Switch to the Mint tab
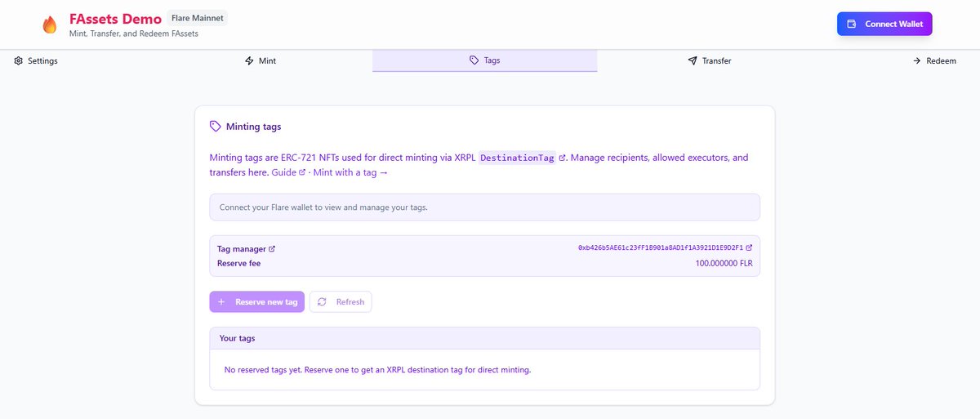 coord(261,60)
